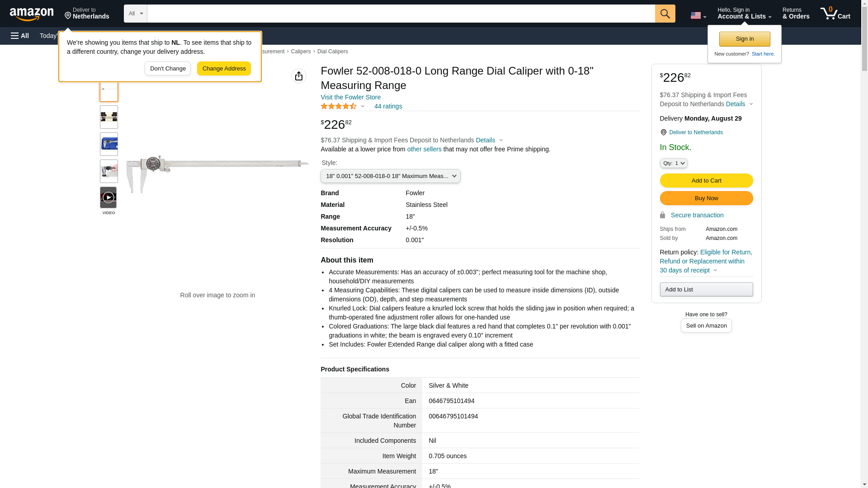Open Calipers breadcrumb link
Image resolution: width=868 pixels, height=488 pixels.
pos(301,52)
